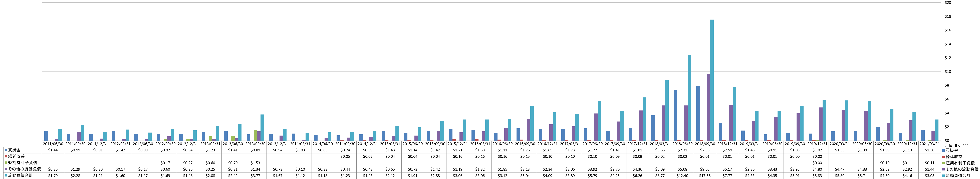Image resolution: width=980 pixels, height=179 pixels.
Task: Click the $7.77 total cell for 2018/12/31
Action: point(727,175)
